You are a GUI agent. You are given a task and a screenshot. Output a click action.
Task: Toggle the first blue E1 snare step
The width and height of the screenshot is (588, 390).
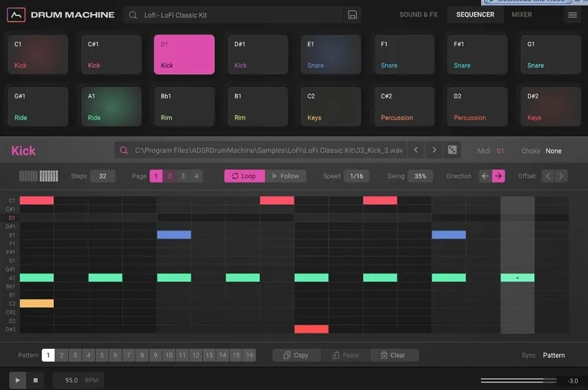point(174,235)
